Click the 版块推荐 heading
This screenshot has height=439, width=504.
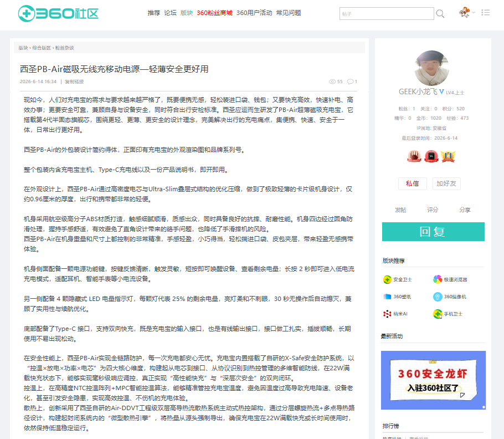click(393, 261)
